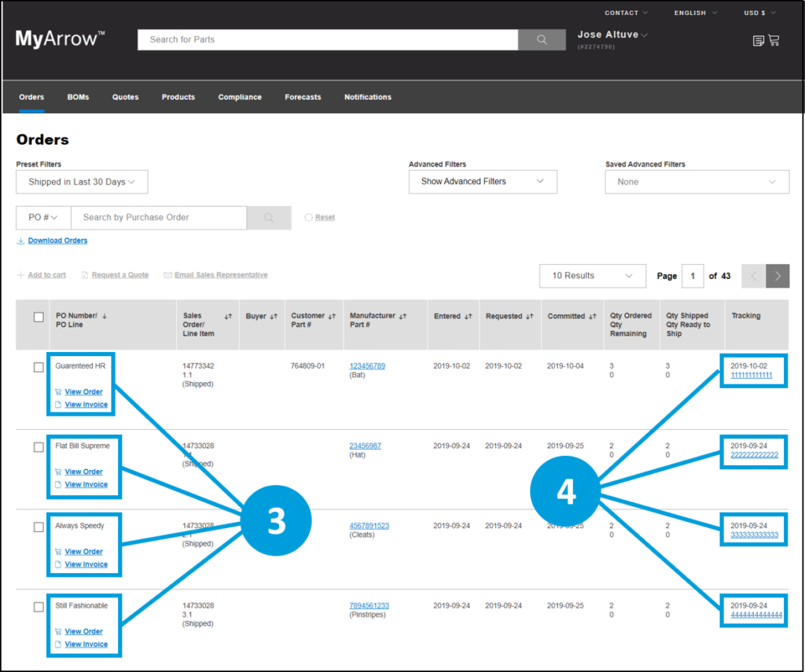Click the parts search magnifier icon
Viewport: 805px width, 672px height.
[542, 39]
